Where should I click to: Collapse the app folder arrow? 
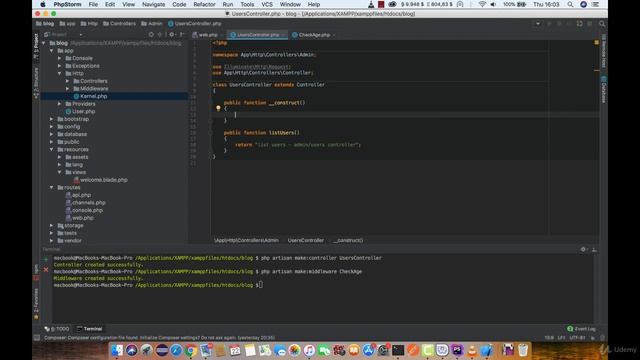tap(52, 51)
